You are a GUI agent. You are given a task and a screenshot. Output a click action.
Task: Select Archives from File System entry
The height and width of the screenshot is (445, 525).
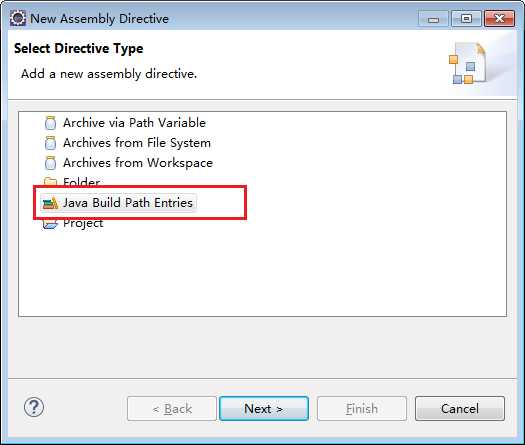pyautogui.click(x=137, y=143)
